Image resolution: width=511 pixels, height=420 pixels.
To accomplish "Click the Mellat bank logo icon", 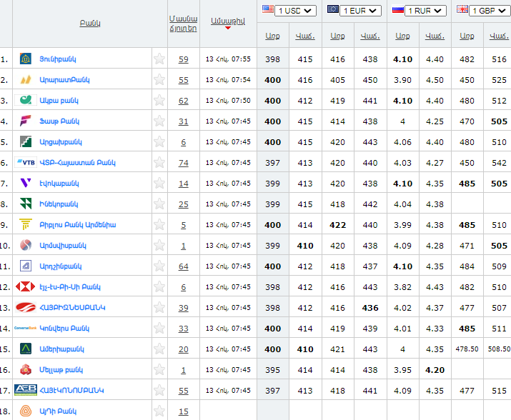I will (x=26, y=369).
